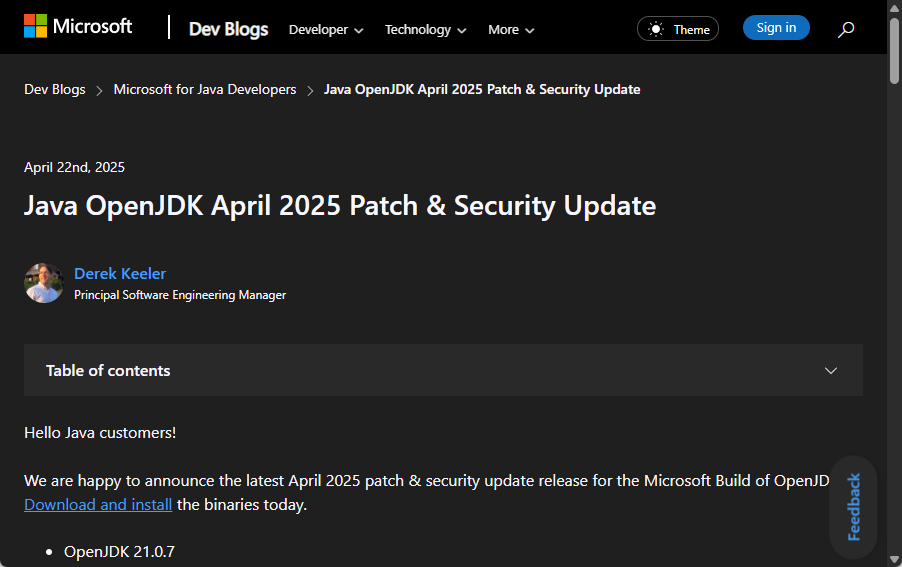Click Derek Keeler's avatar photo

pyautogui.click(x=44, y=283)
